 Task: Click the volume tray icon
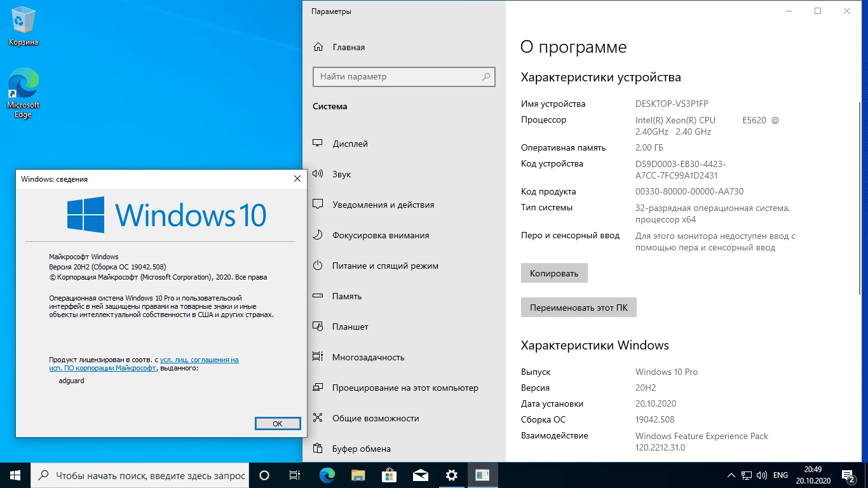click(x=762, y=475)
